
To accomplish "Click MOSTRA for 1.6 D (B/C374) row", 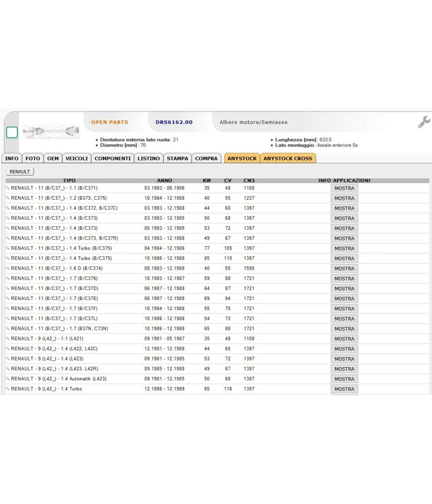I will pyautogui.click(x=344, y=268).
